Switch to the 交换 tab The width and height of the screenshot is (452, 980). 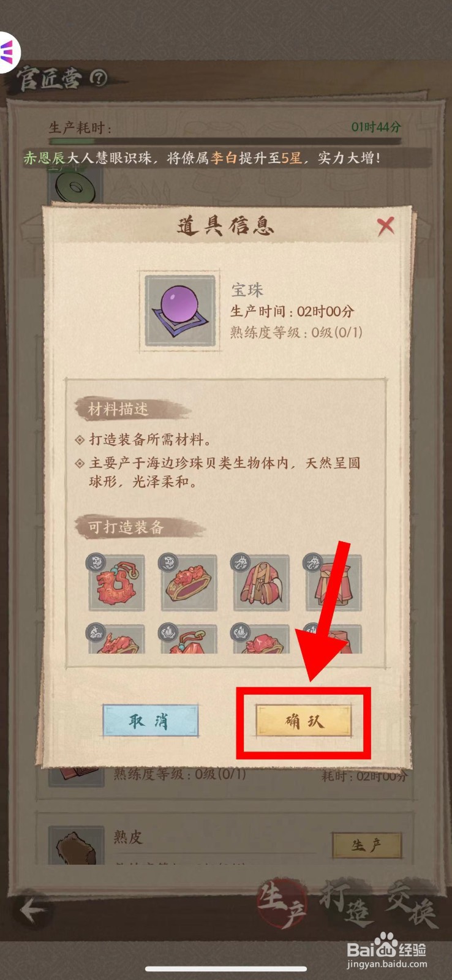tap(412, 905)
